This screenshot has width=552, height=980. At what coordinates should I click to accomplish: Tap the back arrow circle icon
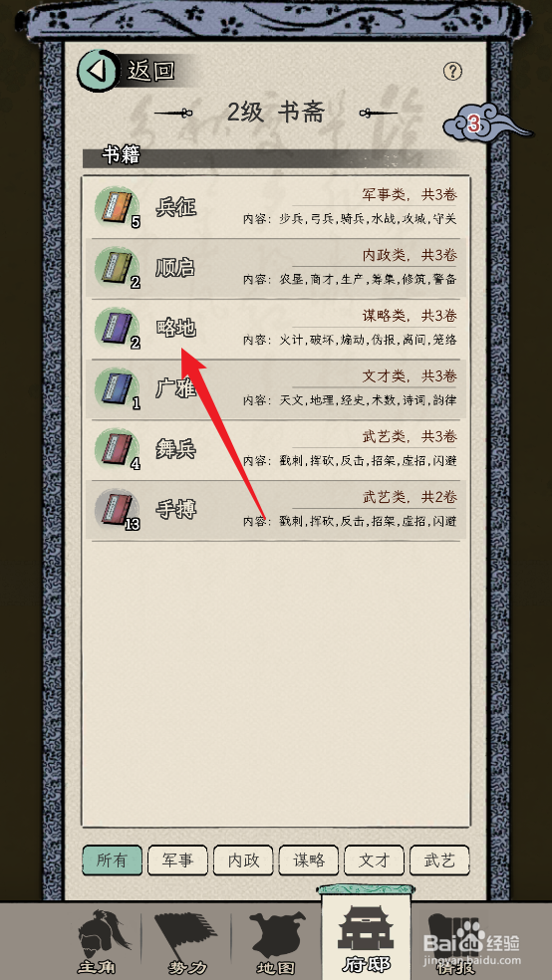(99, 70)
